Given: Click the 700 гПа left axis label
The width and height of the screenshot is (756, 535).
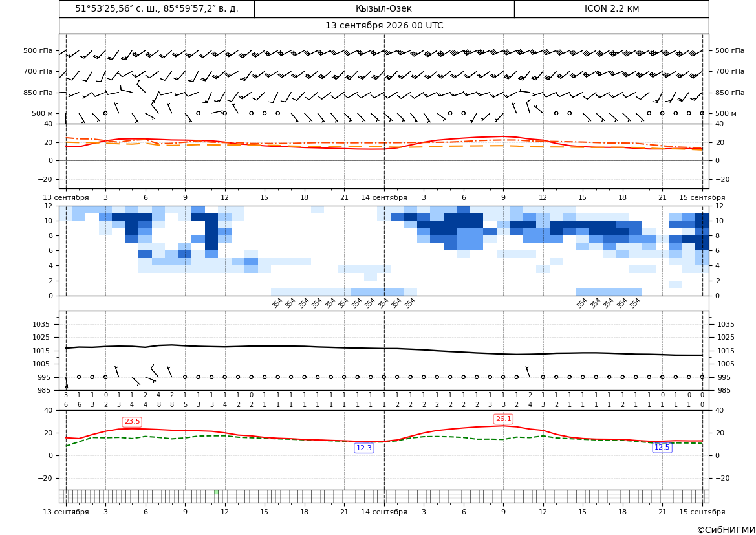Looking at the screenshot, I should tap(38, 71).
